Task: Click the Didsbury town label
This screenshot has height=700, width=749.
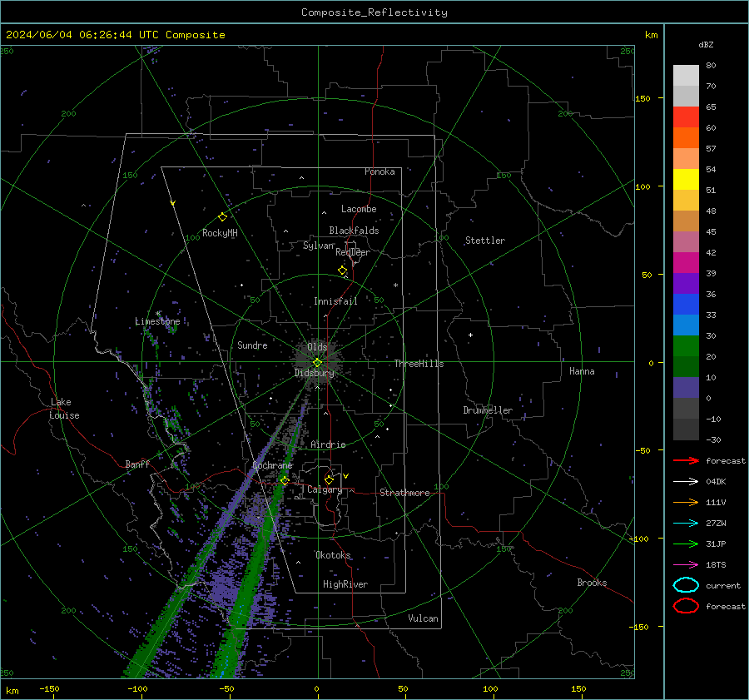Action: pyautogui.click(x=315, y=373)
